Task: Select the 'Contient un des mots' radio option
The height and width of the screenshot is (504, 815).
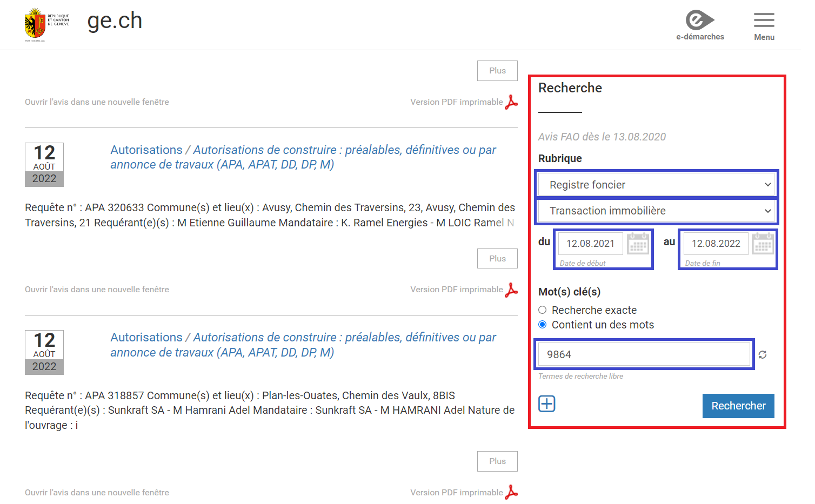Action: click(543, 325)
